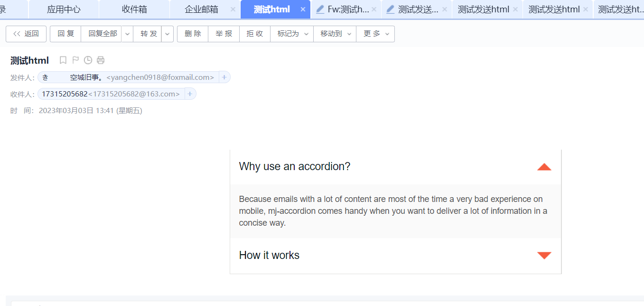This screenshot has height=306, width=644.
Task: Print the 测试html email via printer icon
Action: coord(100,60)
